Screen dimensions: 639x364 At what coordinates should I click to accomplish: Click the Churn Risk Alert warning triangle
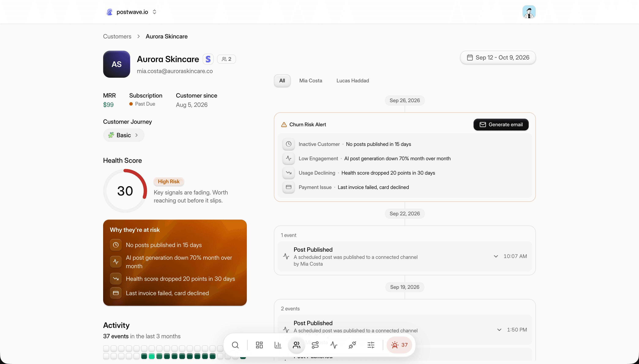[x=284, y=125]
